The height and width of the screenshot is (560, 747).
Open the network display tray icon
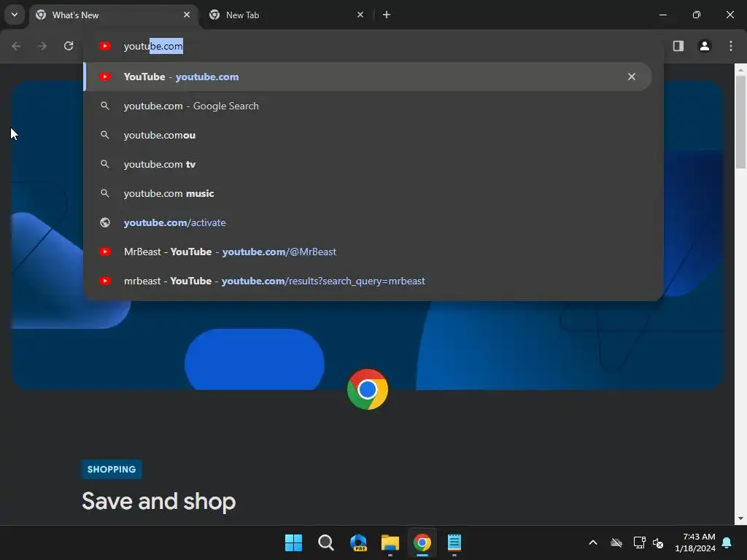(x=639, y=542)
